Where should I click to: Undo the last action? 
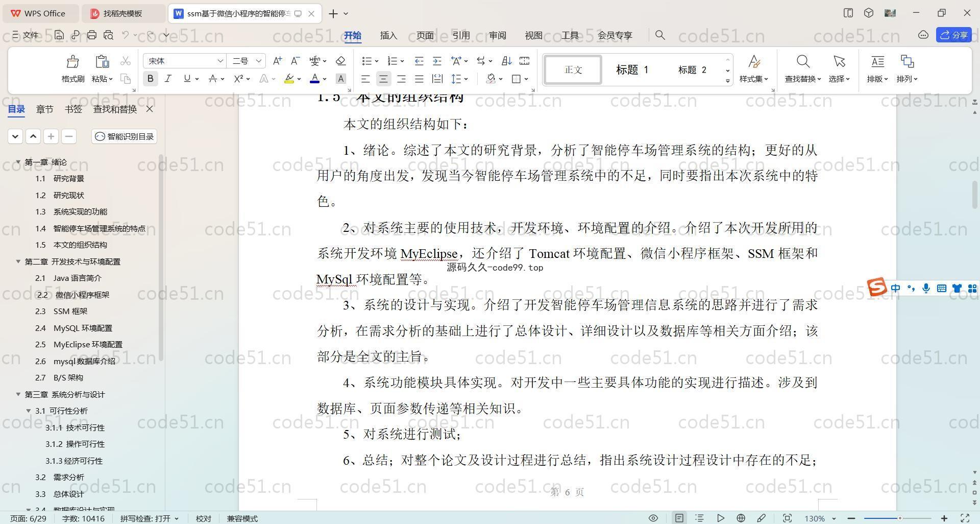126,35
